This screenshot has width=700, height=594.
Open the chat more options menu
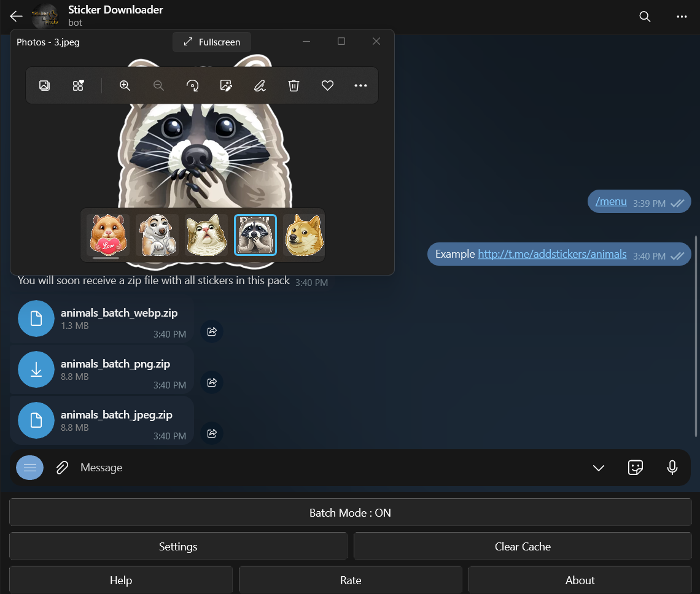[x=682, y=17]
